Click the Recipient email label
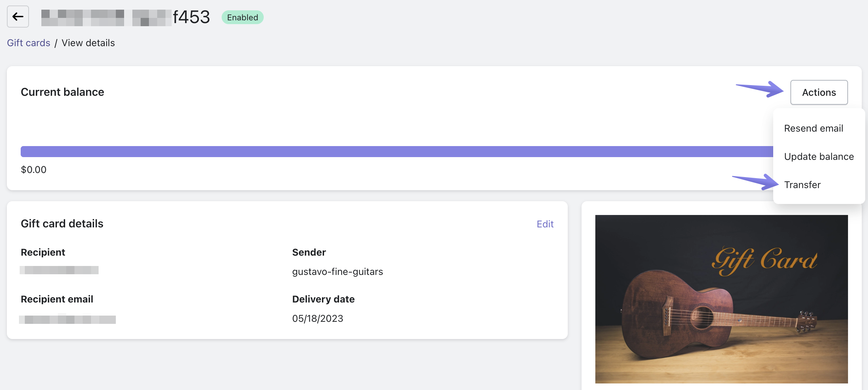Image resolution: width=868 pixels, height=390 pixels. click(x=57, y=299)
